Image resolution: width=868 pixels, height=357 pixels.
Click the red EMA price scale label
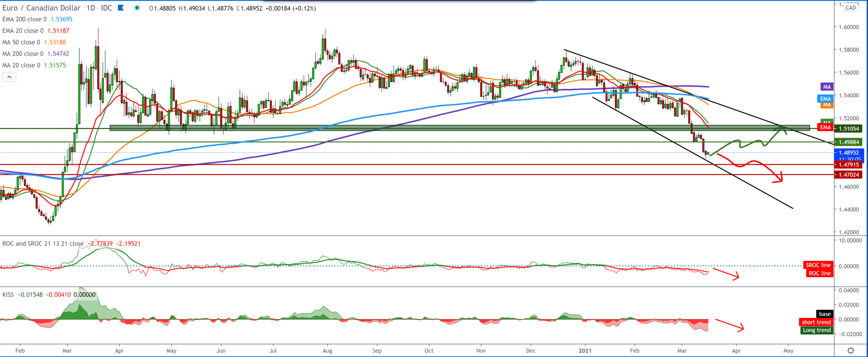pos(825,127)
